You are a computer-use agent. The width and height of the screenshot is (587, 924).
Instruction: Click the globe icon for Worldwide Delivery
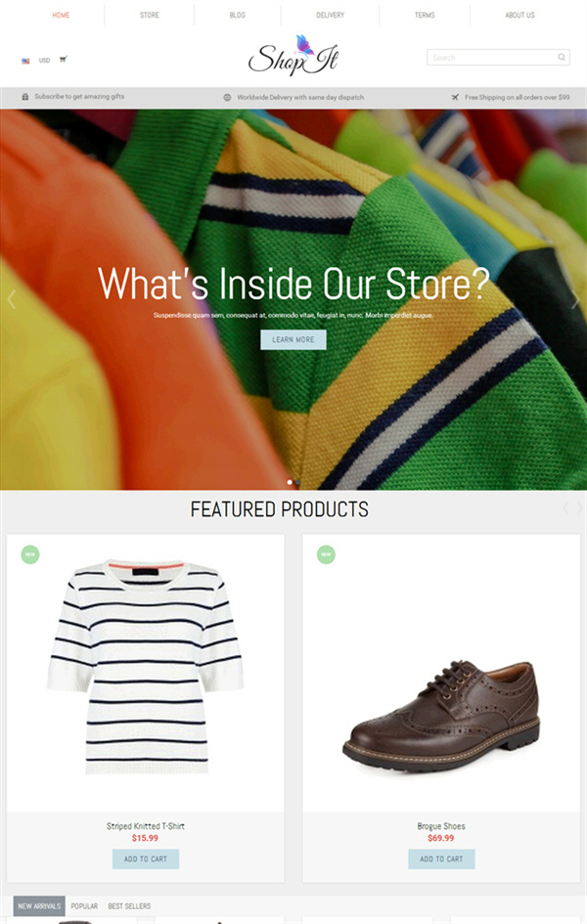pos(227,97)
